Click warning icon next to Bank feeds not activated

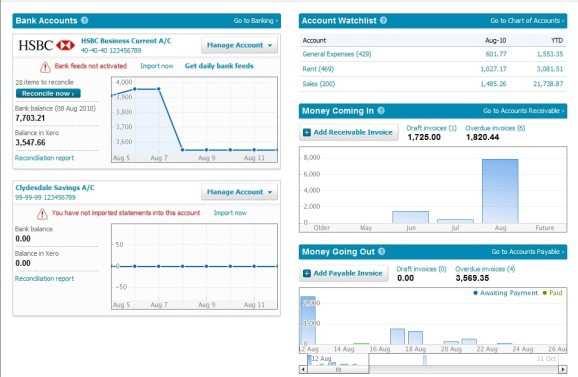click(x=45, y=67)
